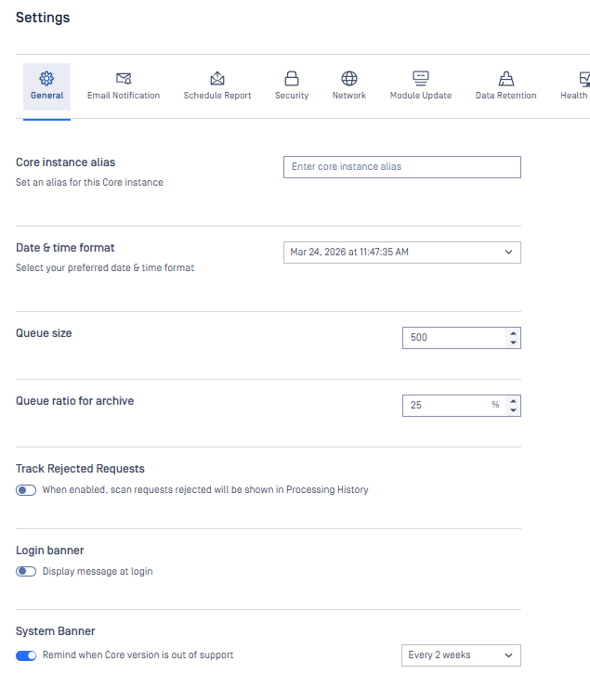The height and width of the screenshot is (700, 590).
Task: Turn on Login banner toggle
Action: click(26, 572)
